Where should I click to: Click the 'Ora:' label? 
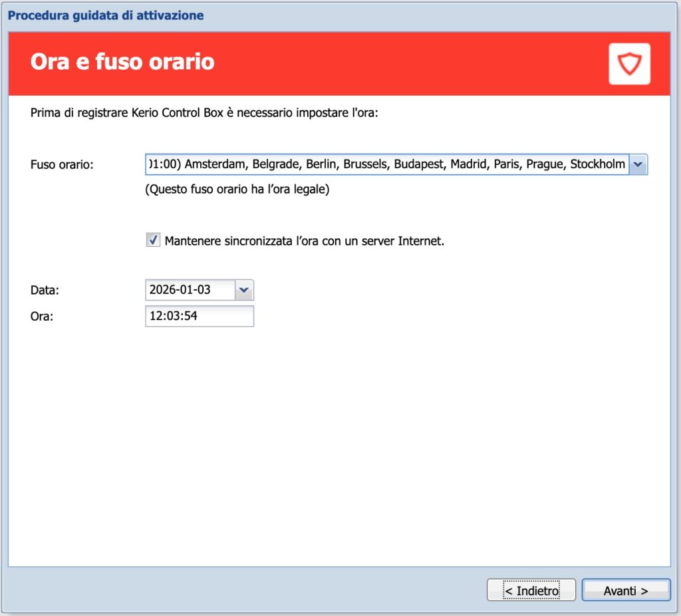[x=42, y=317]
